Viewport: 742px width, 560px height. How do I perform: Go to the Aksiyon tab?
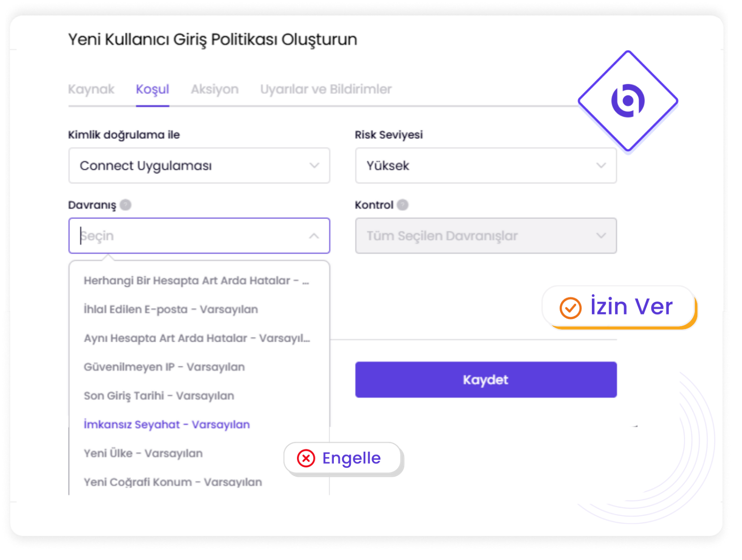215,89
